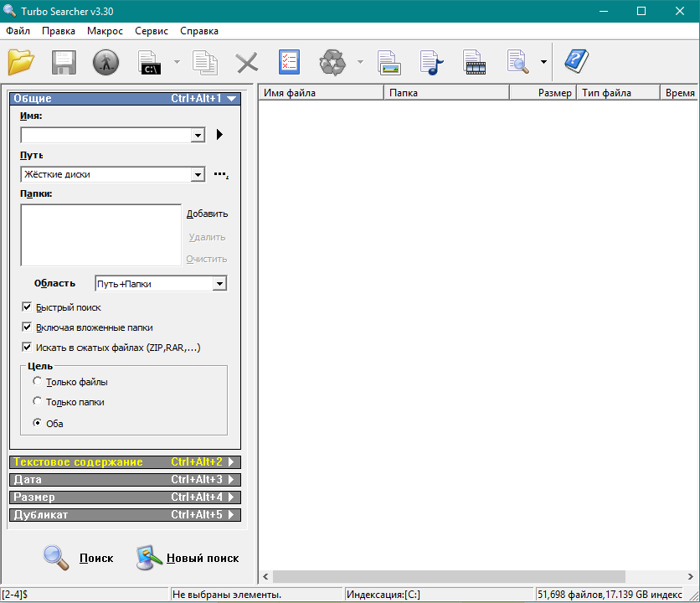This screenshot has height=603, width=700.
Task: Click the browse ellipsis button beside Путь
Action: 221,174
